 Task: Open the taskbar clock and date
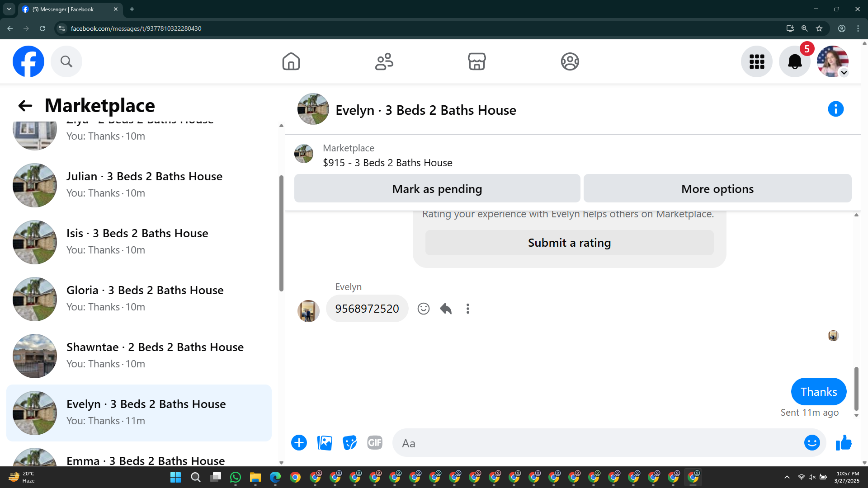[x=847, y=477]
